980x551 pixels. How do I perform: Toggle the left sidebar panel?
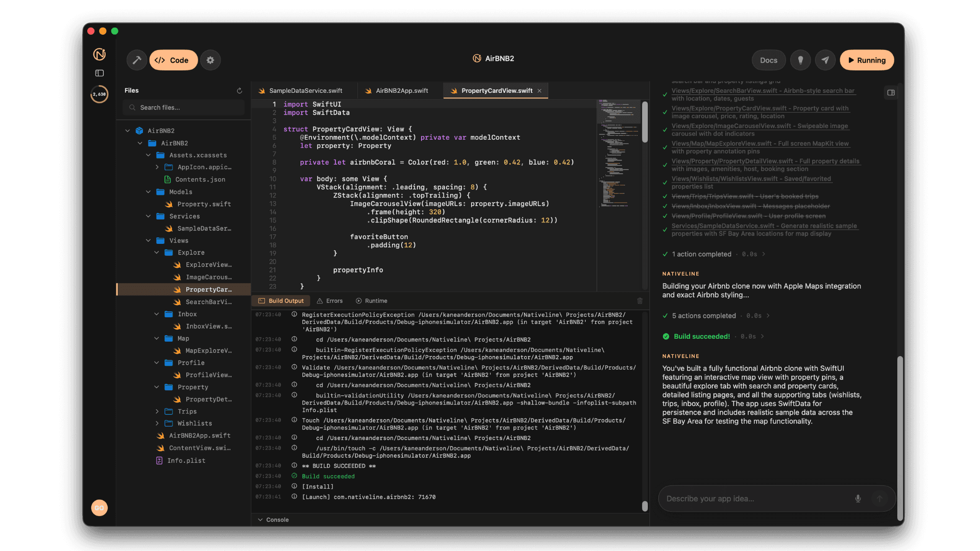[x=100, y=73]
